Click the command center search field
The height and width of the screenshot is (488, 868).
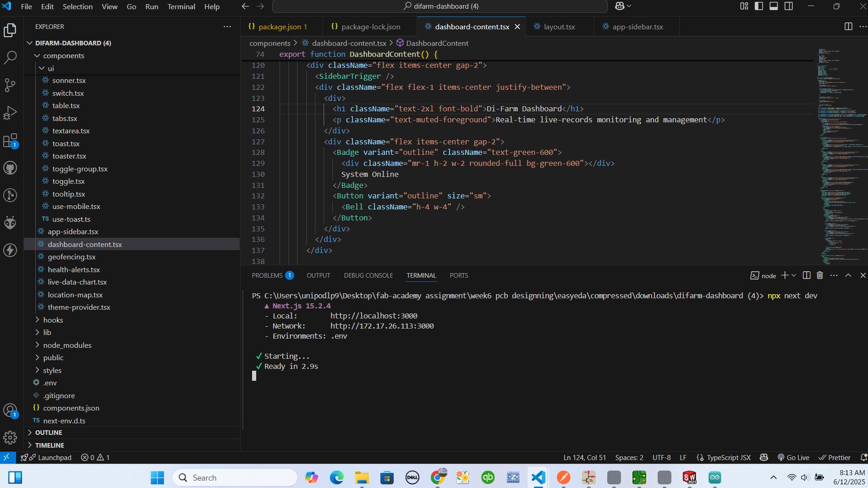coord(440,6)
